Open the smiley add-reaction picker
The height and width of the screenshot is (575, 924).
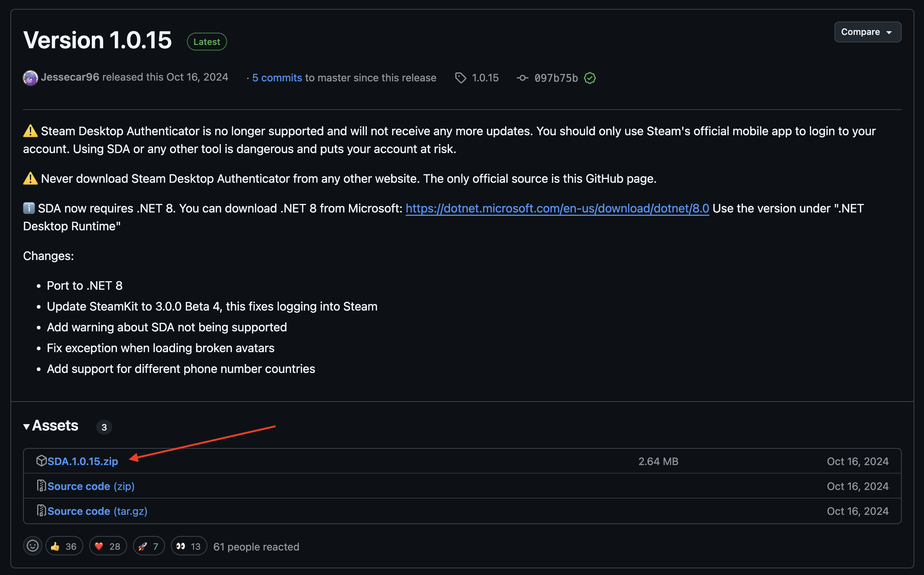(x=33, y=546)
